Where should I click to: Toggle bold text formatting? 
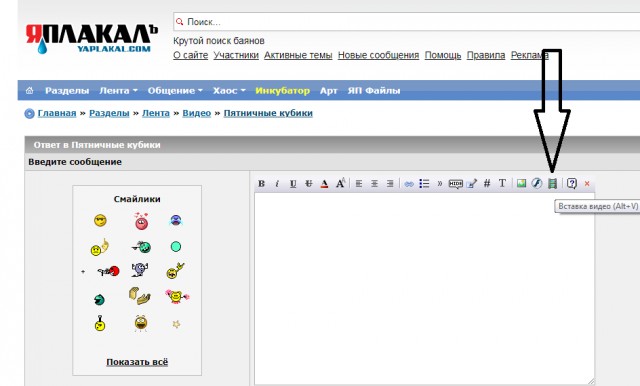(261, 184)
